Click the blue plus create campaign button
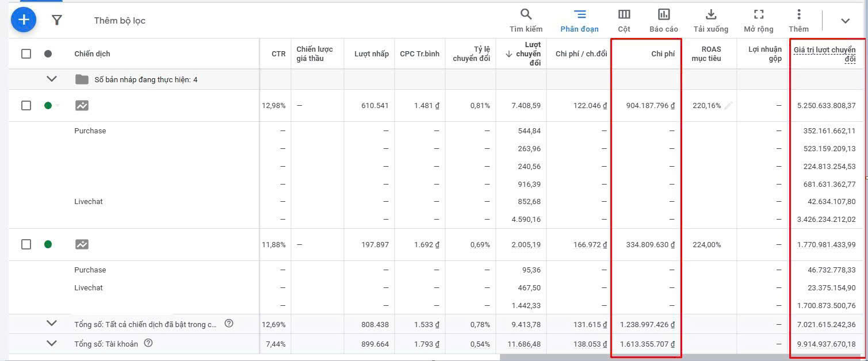The image size is (868, 361). coord(24,20)
